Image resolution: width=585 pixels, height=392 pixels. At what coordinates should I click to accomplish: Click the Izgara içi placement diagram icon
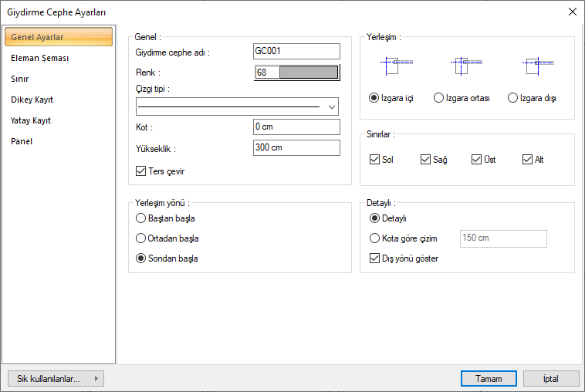coord(396,66)
